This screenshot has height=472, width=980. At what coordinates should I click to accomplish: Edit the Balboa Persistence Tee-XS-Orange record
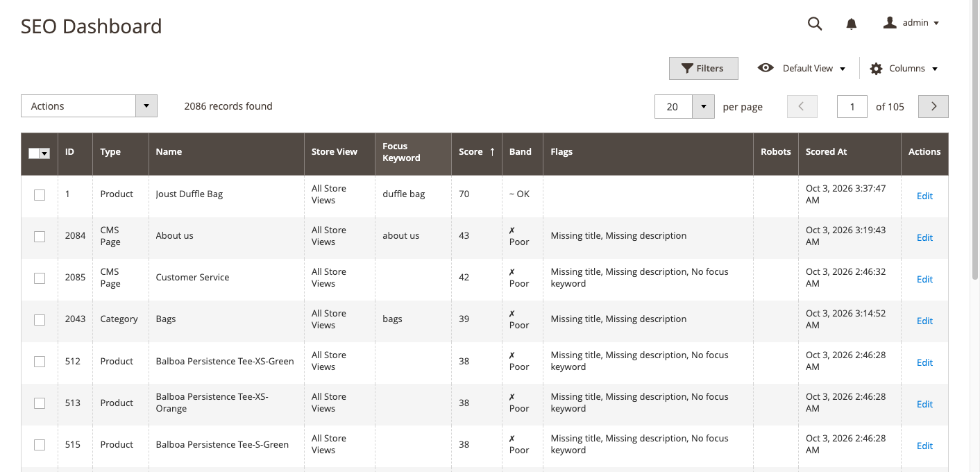[924, 404]
